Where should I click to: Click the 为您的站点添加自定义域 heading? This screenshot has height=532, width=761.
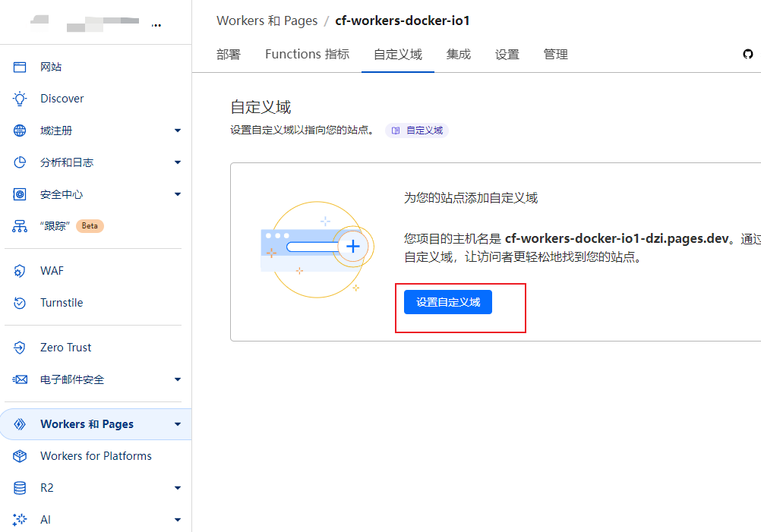pos(471,198)
